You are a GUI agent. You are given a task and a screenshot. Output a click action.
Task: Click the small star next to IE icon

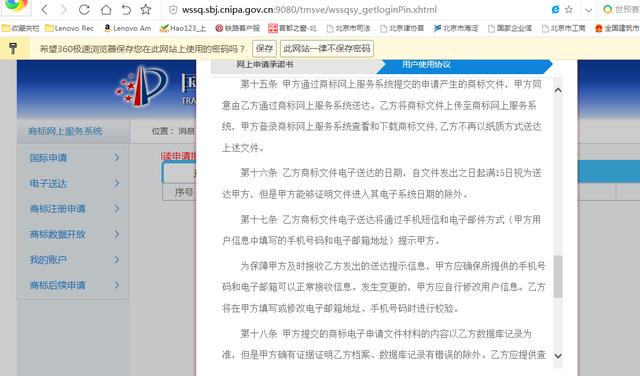pyautogui.click(x=569, y=9)
